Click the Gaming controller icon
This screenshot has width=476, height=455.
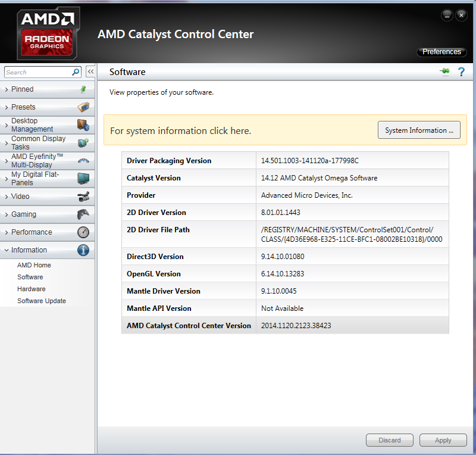(x=83, y=214)
